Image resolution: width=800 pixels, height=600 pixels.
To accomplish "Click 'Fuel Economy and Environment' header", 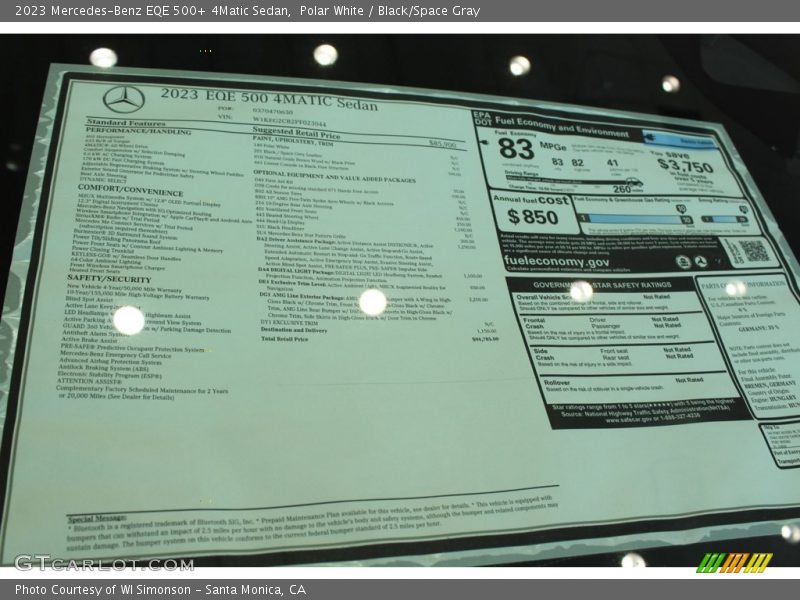I will tap(562, 127).
